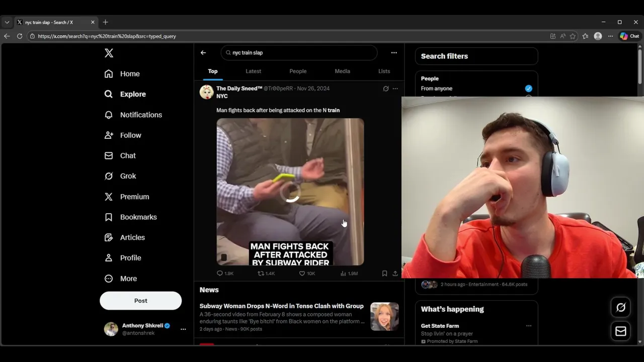Click the page vertical scrollbar
The width and height of the screenshot is (644, 362).
(x=640, y=65)
